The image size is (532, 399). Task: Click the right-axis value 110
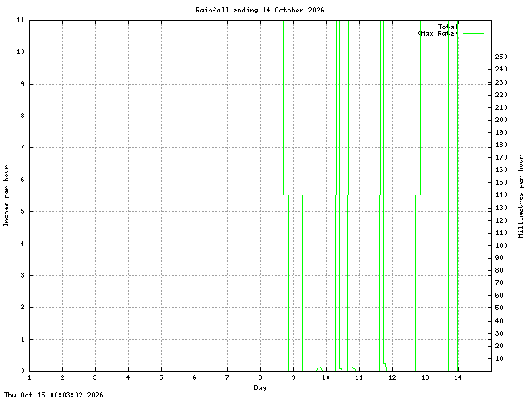click(501, 233)
